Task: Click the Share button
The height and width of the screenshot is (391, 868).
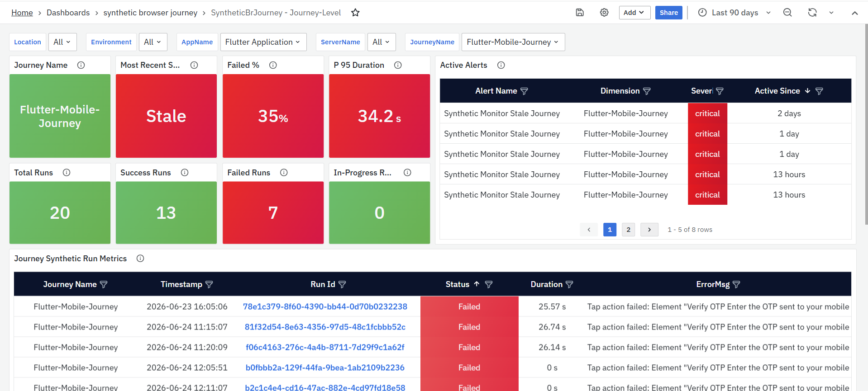Action: click(x=668, y=13)
